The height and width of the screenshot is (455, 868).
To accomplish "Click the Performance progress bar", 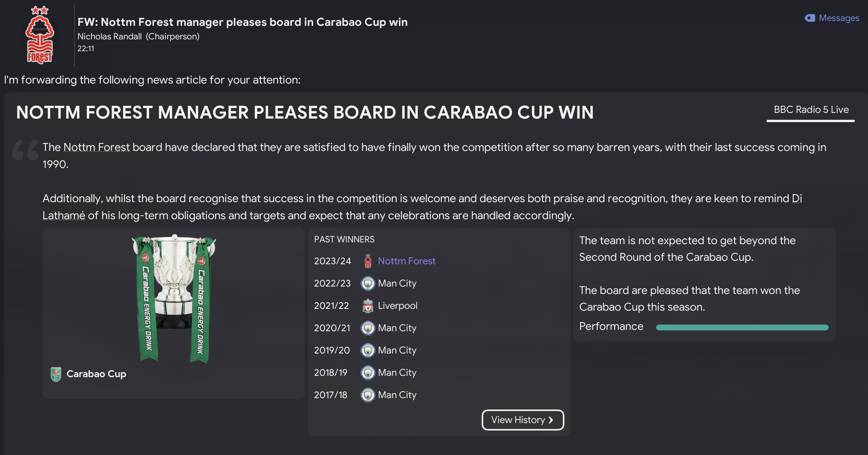I will click(742, 327).
